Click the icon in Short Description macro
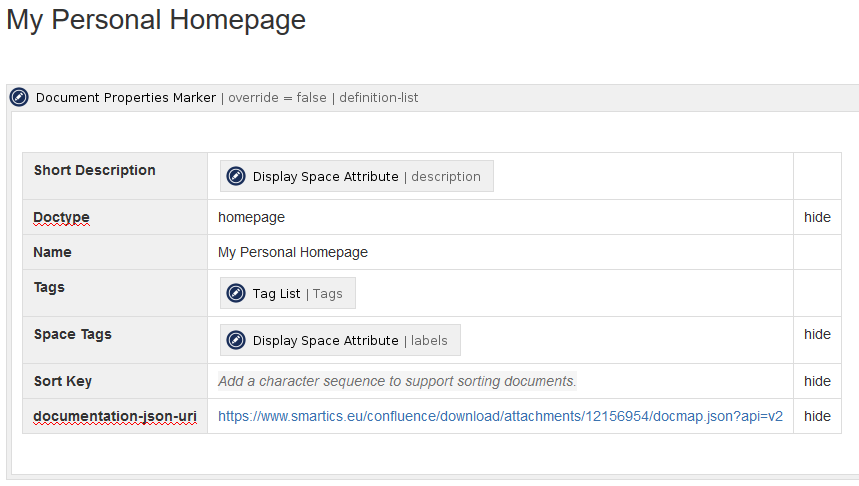 [x=236, y=176]
